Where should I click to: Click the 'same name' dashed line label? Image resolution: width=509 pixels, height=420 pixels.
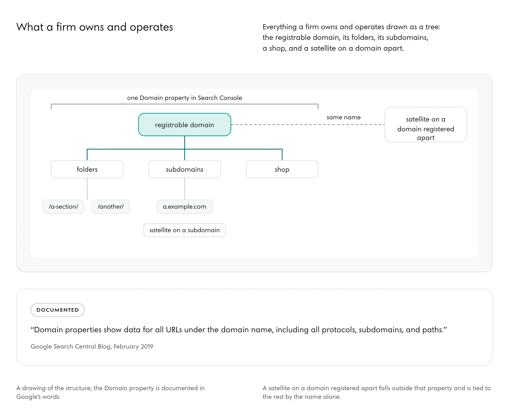pyautogui.click(x=343, y=117)
